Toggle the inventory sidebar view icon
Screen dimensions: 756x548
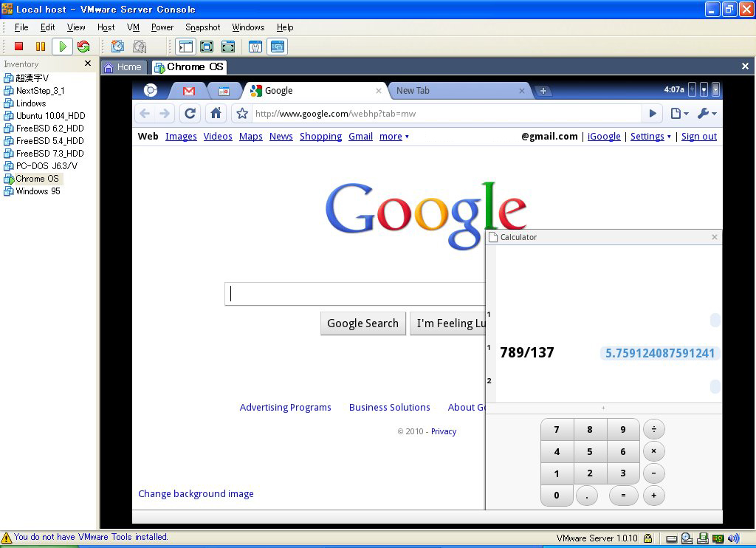point(185,47)
